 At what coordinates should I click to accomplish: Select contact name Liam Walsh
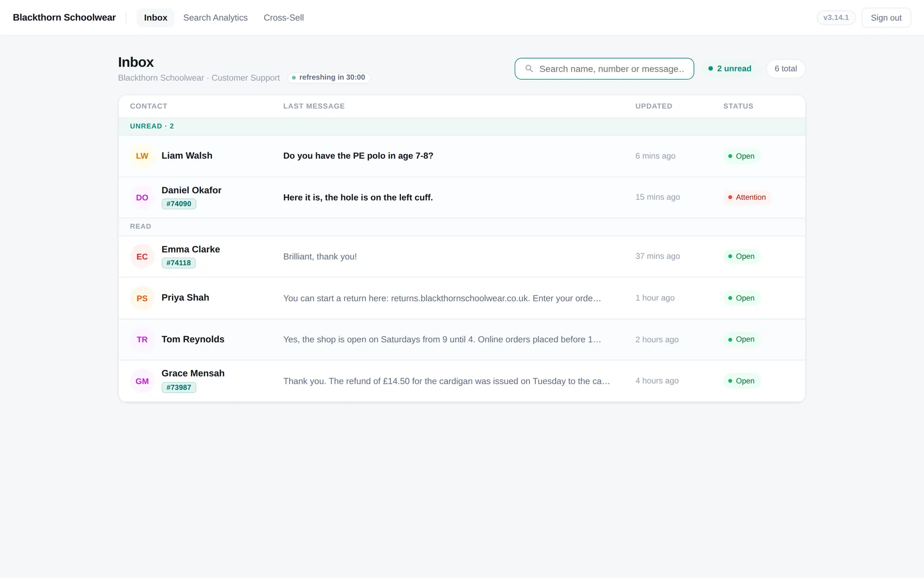click(187, 156)
